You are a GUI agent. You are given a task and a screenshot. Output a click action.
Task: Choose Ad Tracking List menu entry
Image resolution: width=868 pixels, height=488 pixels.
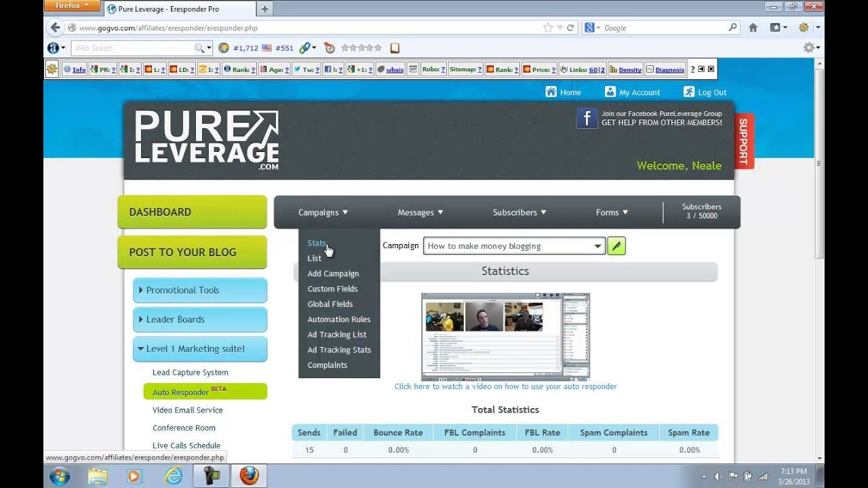(x=337, y=334)
